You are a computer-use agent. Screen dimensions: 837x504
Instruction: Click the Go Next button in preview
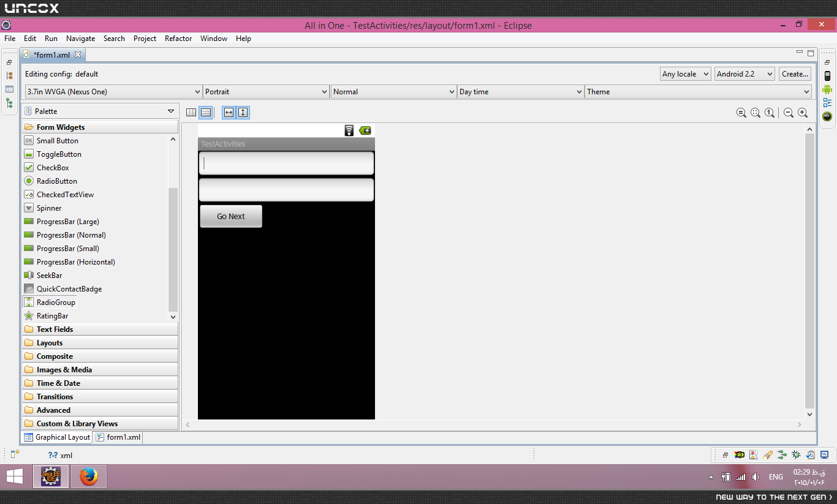tap(231, 216)
